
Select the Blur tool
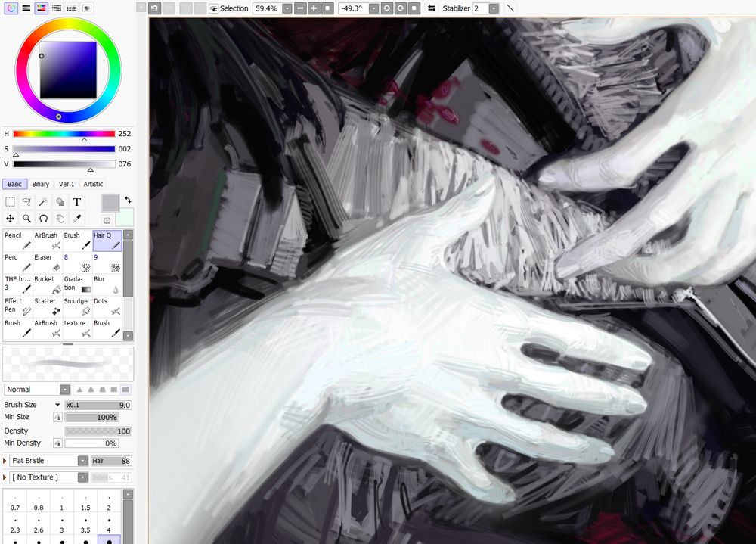107,284
